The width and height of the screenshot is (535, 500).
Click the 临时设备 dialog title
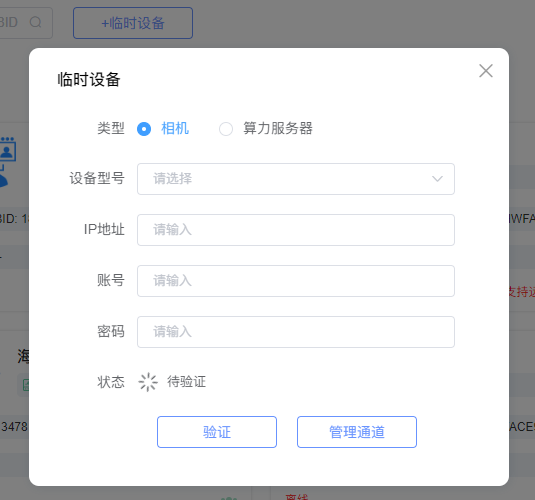[x=89, y=80]
